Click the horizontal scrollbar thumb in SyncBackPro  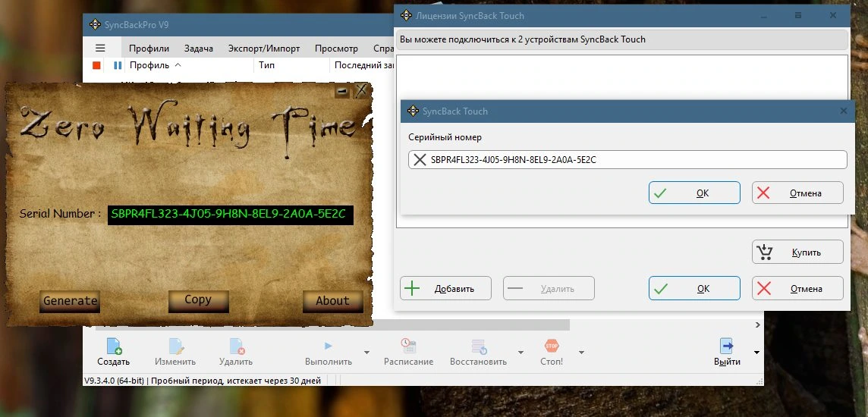tap(332, 325)
